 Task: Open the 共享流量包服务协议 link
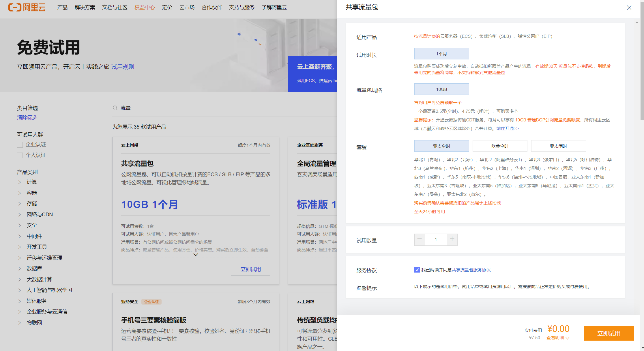click(x=471, y=270)
